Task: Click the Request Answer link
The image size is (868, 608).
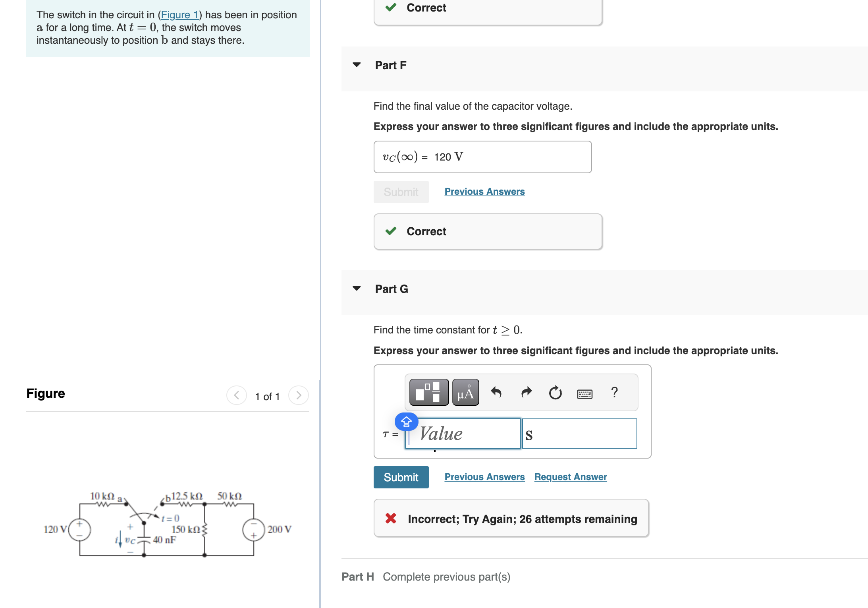Action: tap(570, 476)
